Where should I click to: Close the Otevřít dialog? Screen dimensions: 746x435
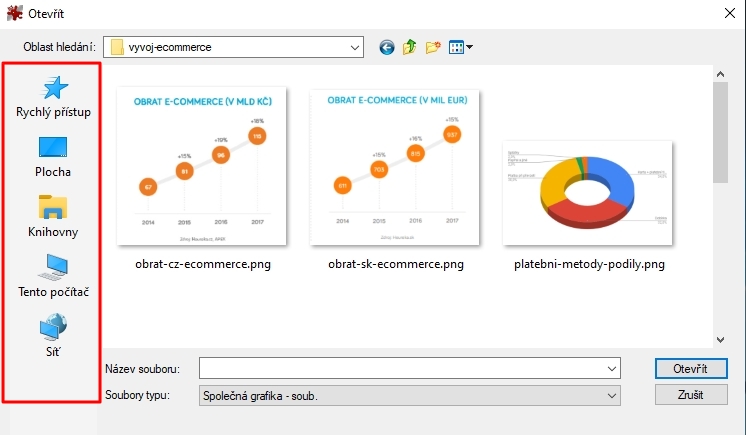[730, 13]
